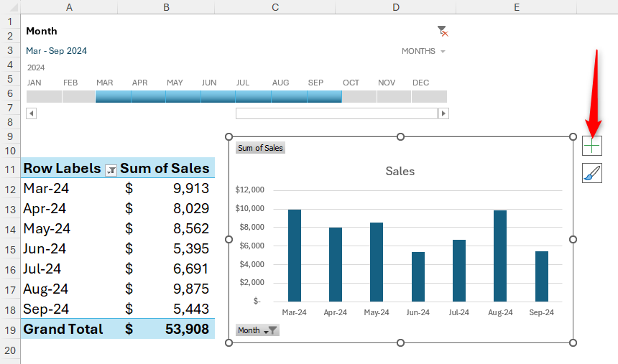Click the Jun-24 bar in the chart

point(418,277)
